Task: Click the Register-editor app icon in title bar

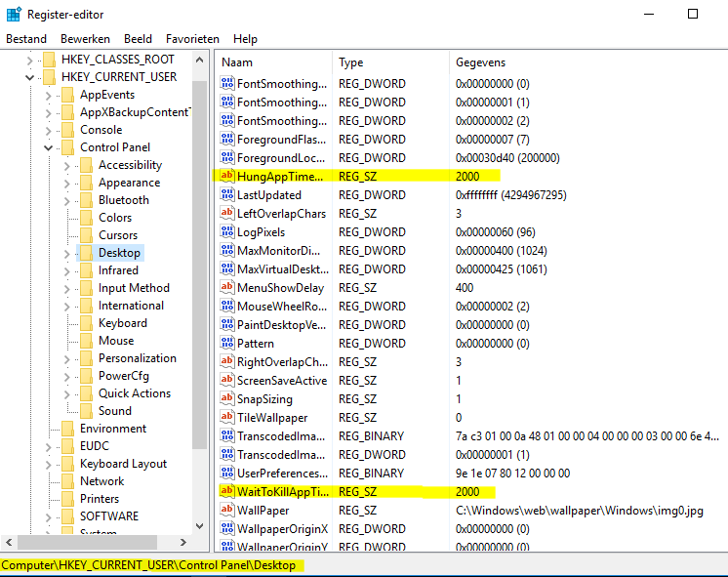Action: pos(13,14)
